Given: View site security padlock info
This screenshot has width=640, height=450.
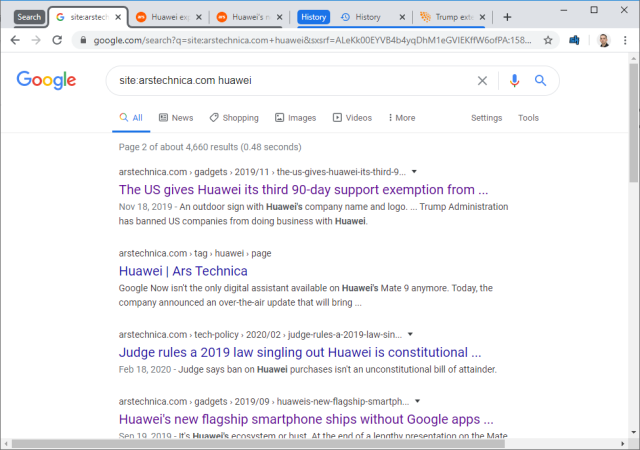Looking at the screenshot, I should click(x=83, y=40).
